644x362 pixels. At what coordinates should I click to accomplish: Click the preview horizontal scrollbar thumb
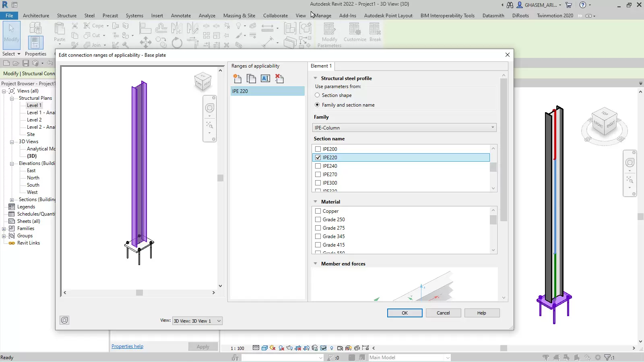coord(139,293)
